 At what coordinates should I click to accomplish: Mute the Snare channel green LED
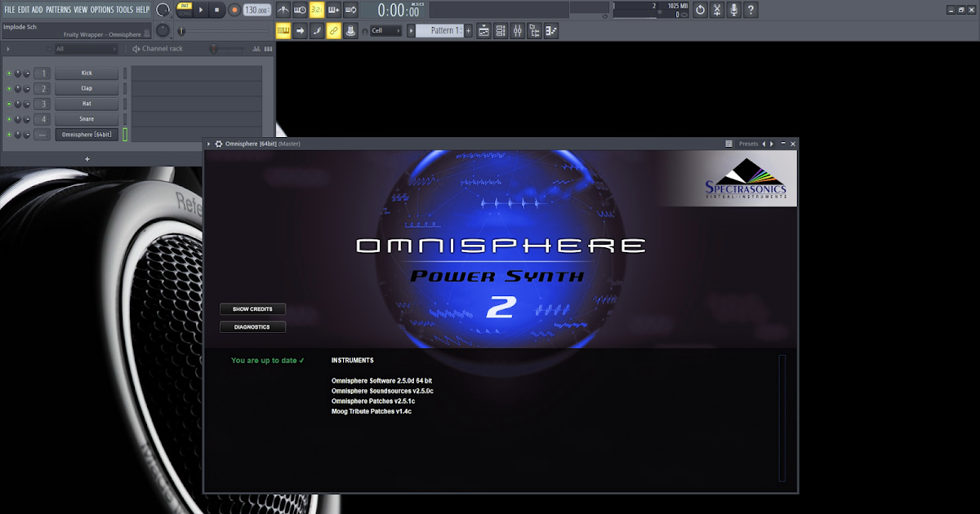tap(9, 119)
